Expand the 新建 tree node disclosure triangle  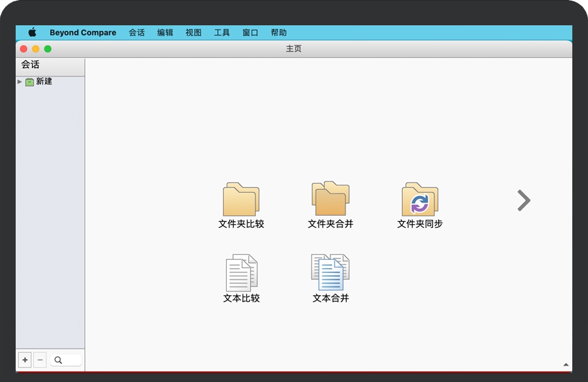pyautogui.click(x=20, y=81)
